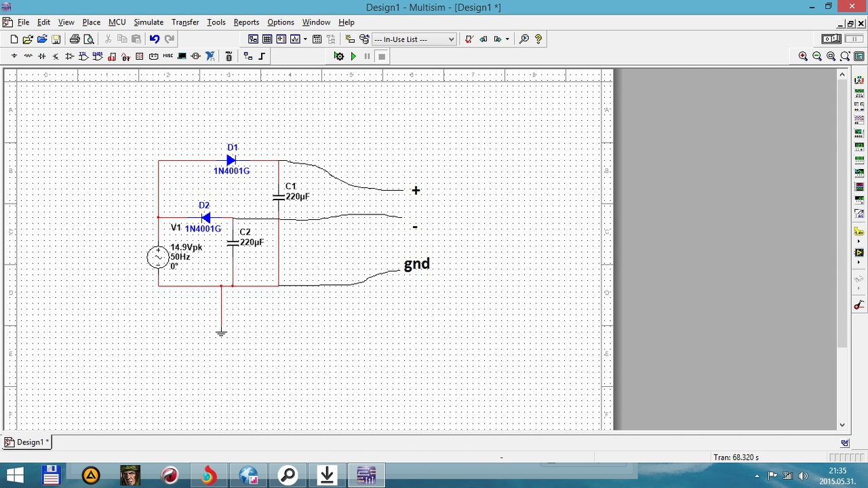Open the Place menu
Screen dimensions: 868x488
(91, 22)
